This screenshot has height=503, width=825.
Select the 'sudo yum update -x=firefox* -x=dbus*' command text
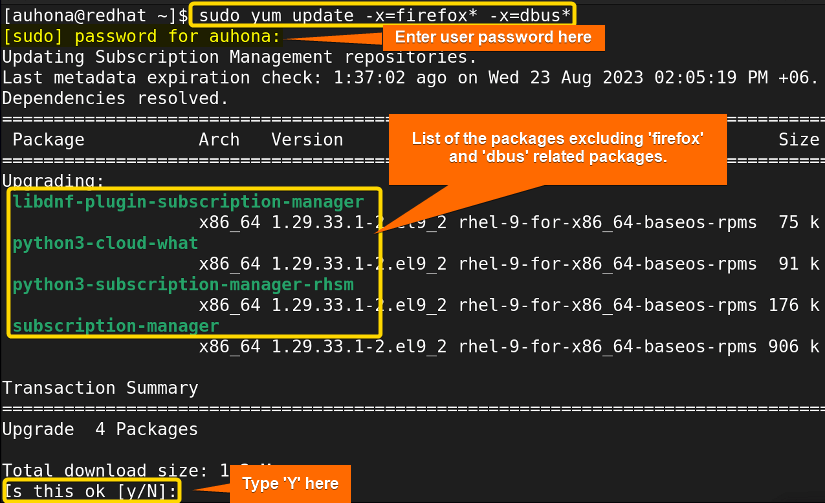(385, 15)
